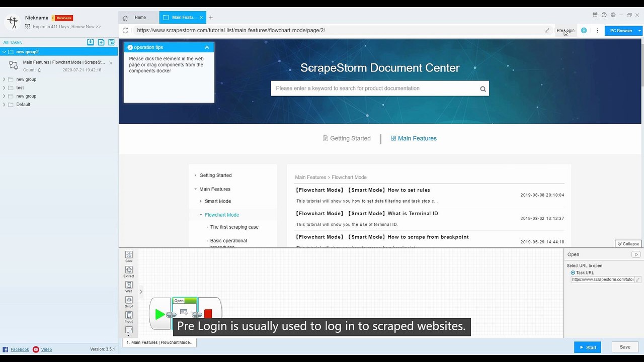Open the search tasks icon
Viewport: 644px width, 362px height.
pyautogui.click(x=112, y=42)
